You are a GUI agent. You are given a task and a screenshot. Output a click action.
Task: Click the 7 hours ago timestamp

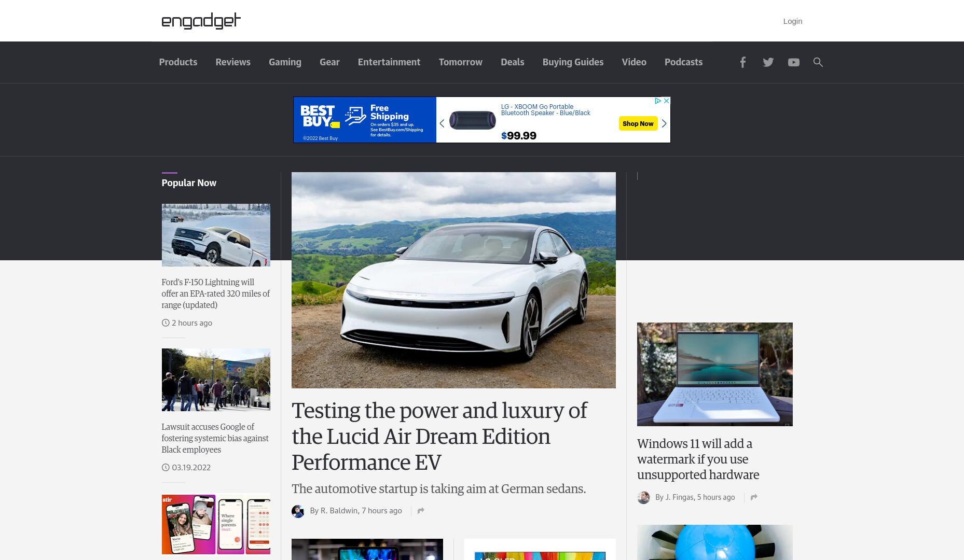pos(382,511)
